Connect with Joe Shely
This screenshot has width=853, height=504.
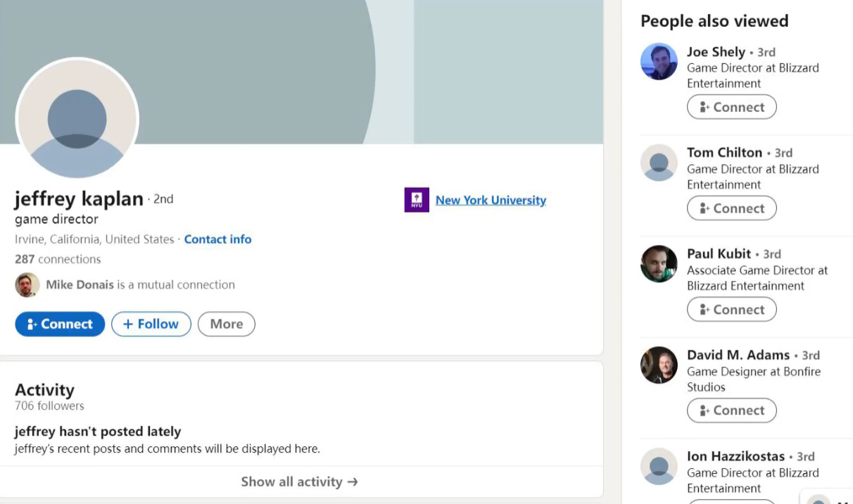pyautogui.click(x=732, y=107)
